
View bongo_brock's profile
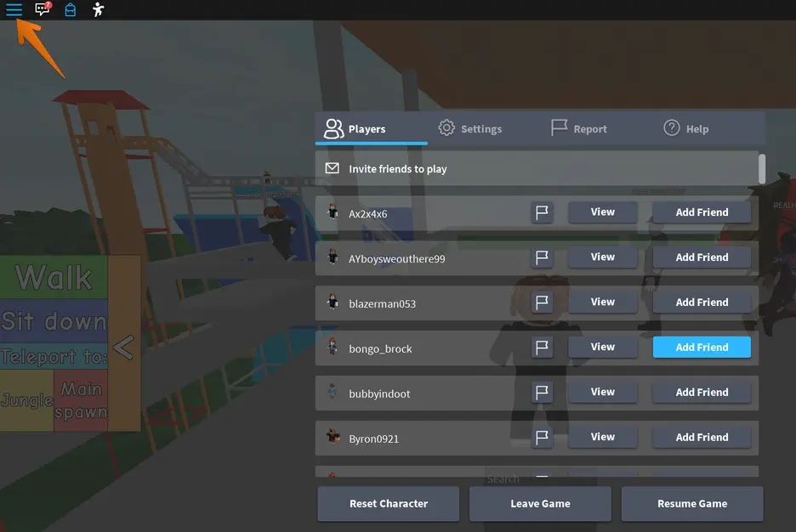[603, 347]
